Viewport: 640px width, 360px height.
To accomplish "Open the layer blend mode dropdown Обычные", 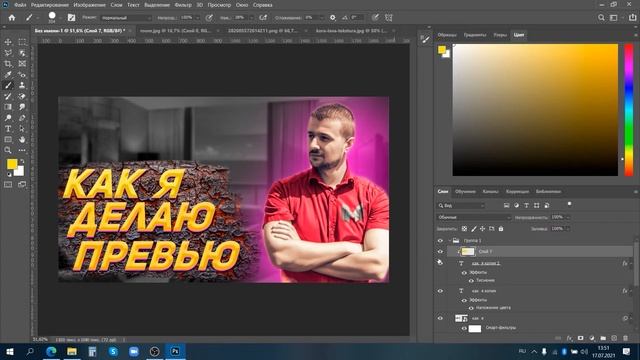I will coord(474,217).
